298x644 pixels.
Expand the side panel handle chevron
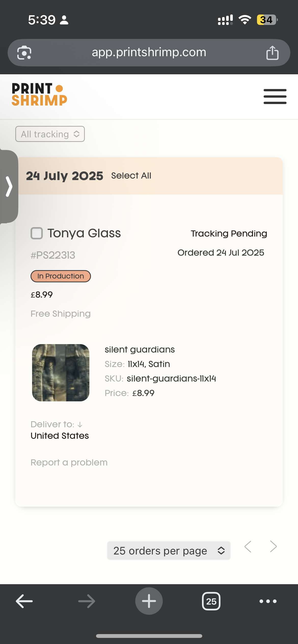[x=9, y=186]
